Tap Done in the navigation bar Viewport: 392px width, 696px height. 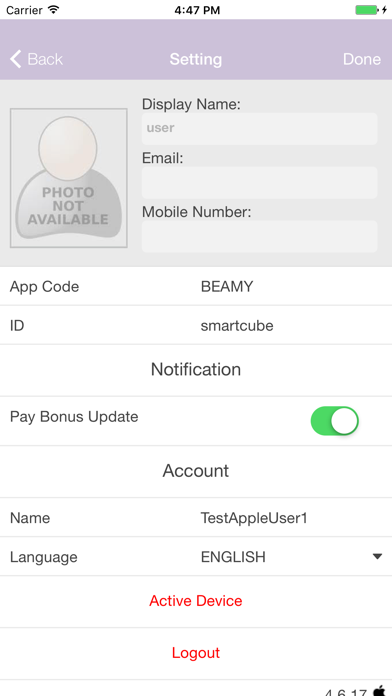362,59
